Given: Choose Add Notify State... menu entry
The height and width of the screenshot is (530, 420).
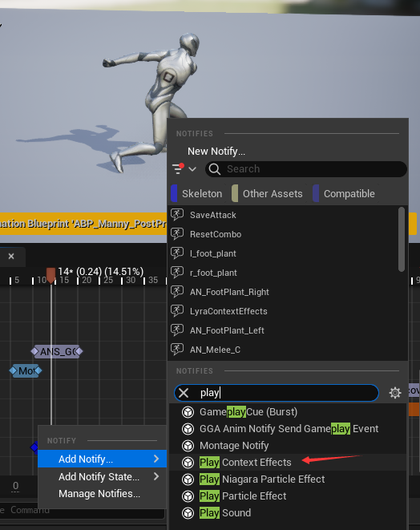Looking at the screenshot, I should tap(103, 476).
